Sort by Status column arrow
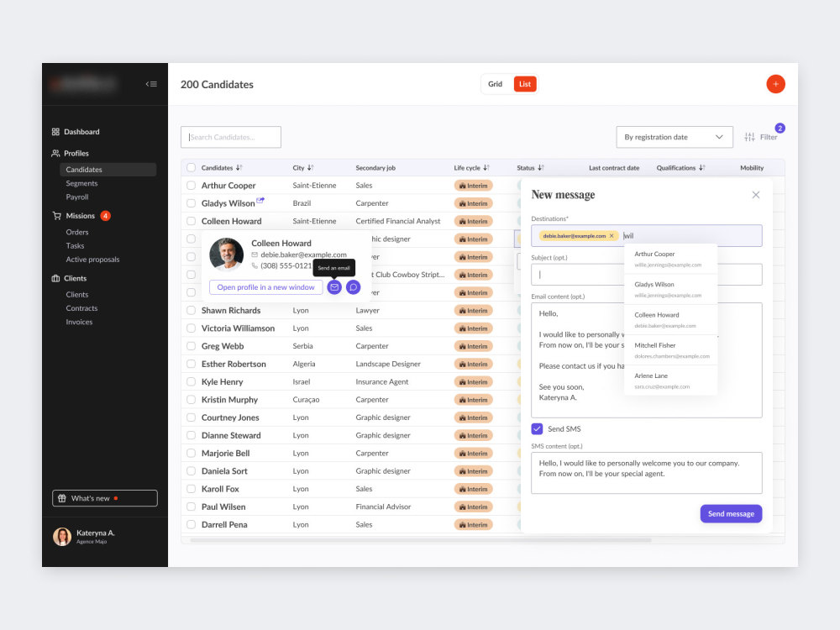Image resolution: width=840 pixels, height=630 pixels. pos(540,168)
